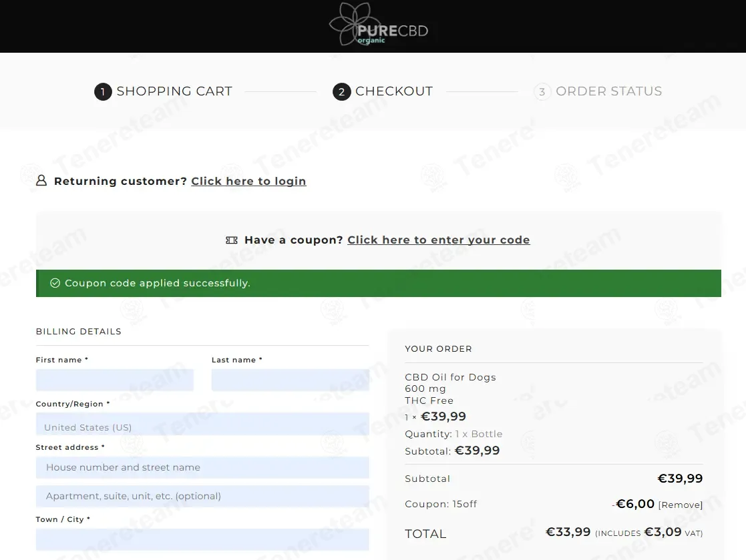The height and width of the screenshot is (560, 746).
Task: Click the Apartment, suite, unit field
Action: click(202, 496)
